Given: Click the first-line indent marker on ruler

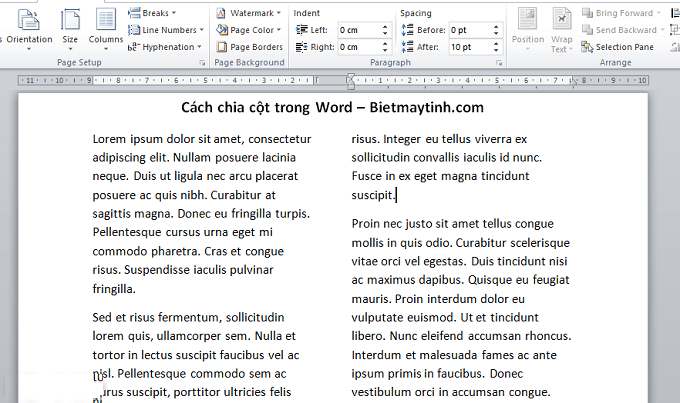Looking at the screenshot, I should pos(351,77).
